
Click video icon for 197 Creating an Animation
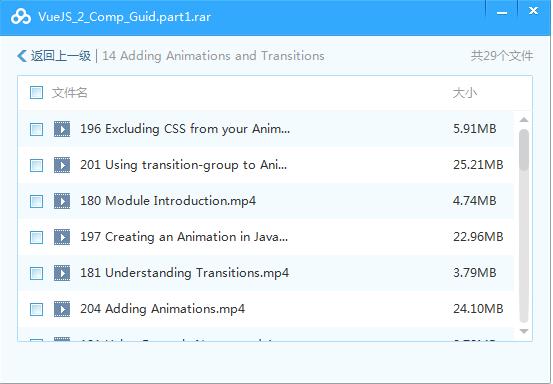click(62, 237)
